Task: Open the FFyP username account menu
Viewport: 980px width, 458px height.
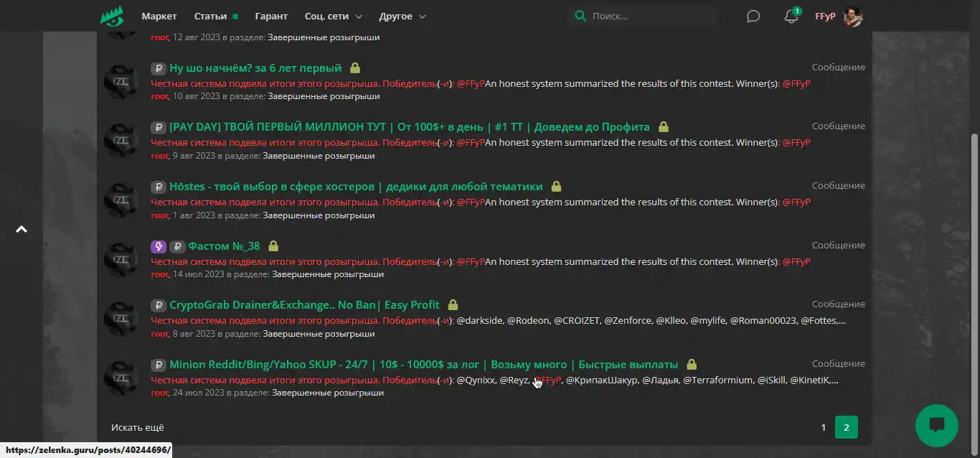Action: [825, 16]
